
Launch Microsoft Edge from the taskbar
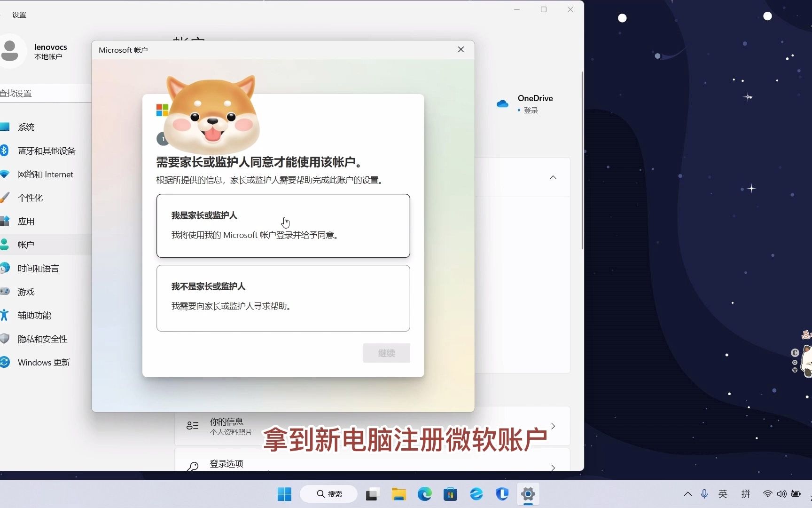(x=424, y=494)
